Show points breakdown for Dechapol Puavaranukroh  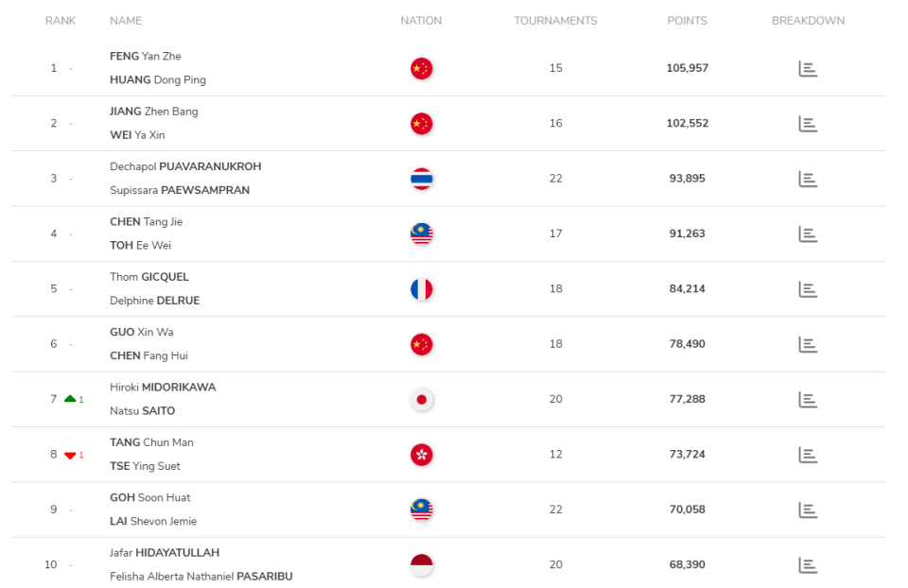tap(808, 179)
